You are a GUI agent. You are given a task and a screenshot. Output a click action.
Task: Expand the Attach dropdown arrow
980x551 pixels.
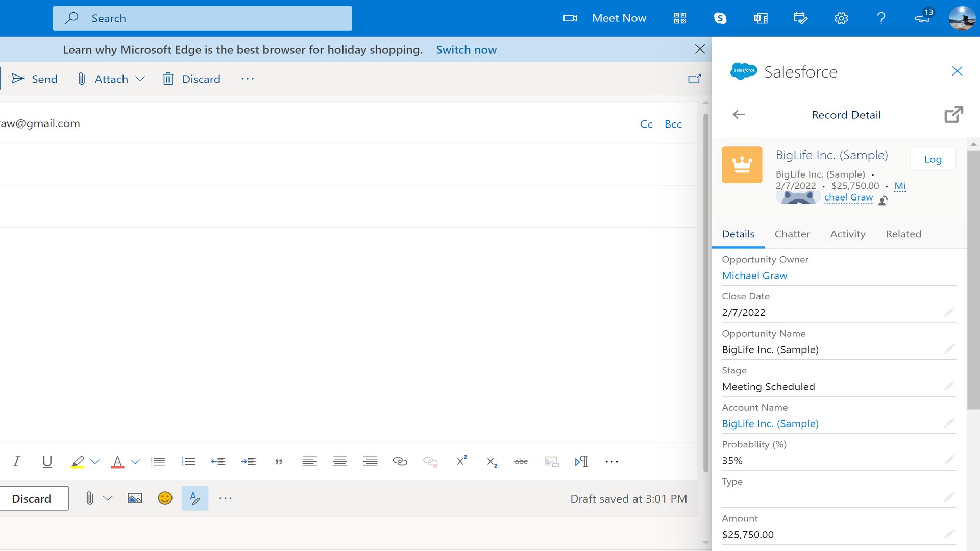click(140, 79)
